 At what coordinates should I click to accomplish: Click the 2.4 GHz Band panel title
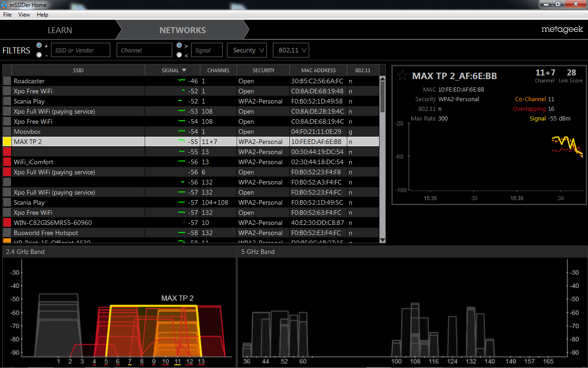click(25, 252)
